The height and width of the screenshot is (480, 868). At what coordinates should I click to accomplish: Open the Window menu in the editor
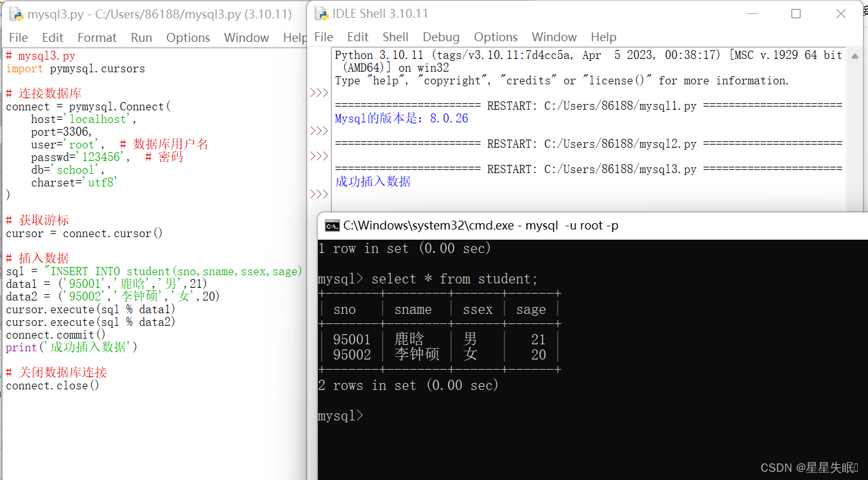(246, 37)
